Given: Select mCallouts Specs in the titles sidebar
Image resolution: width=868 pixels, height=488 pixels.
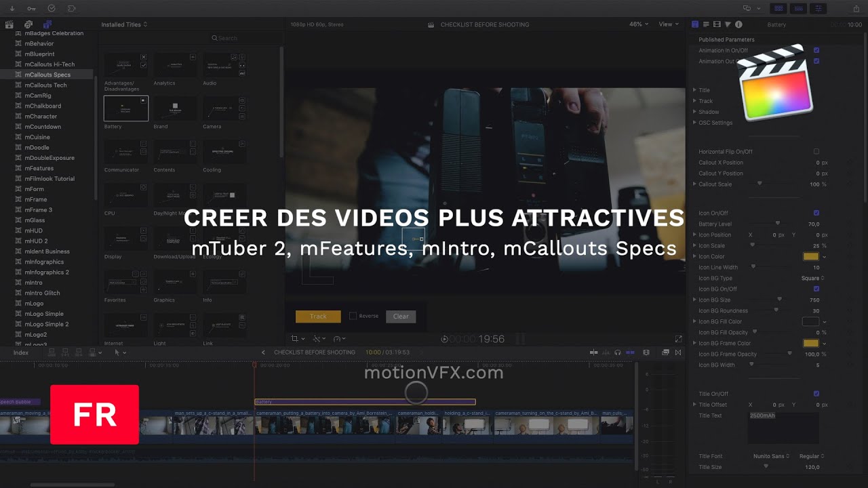Looking at the screenshot, I should [47, 75].
